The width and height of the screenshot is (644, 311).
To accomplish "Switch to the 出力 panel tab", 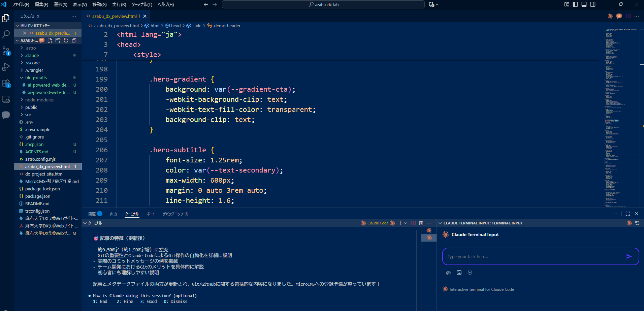I will click(113, 214).
